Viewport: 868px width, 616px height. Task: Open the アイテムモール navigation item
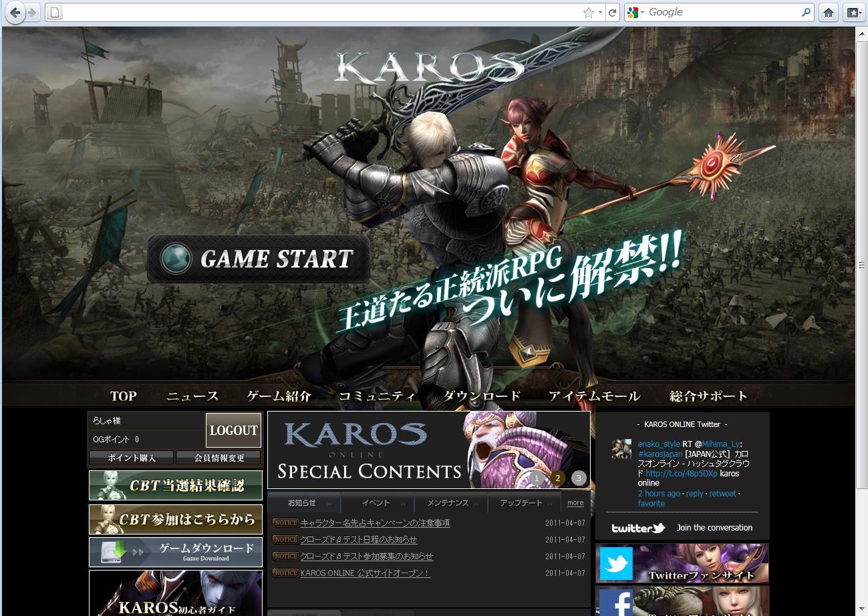pos(594,396)
